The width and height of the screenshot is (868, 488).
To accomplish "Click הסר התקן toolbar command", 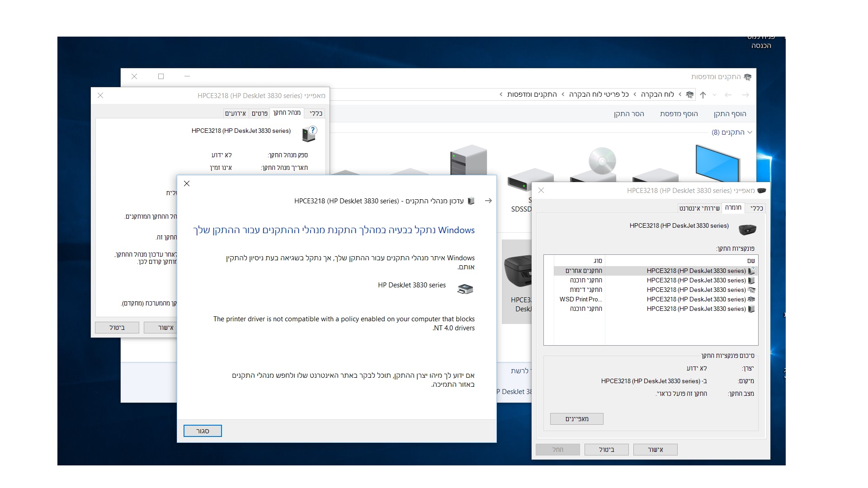I will 628,114.
